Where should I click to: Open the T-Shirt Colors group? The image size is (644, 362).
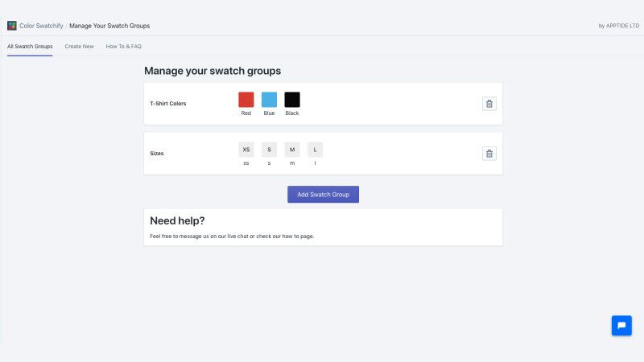pos(168,104)
